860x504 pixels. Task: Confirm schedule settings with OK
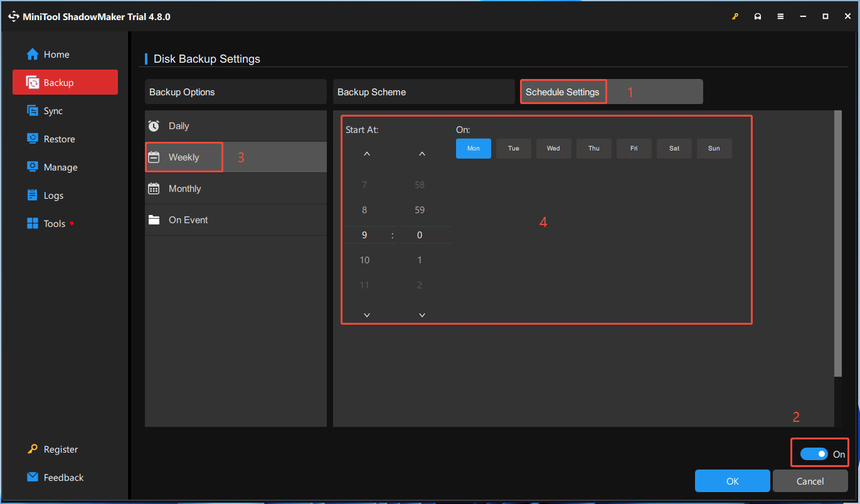tap(731, 481)
